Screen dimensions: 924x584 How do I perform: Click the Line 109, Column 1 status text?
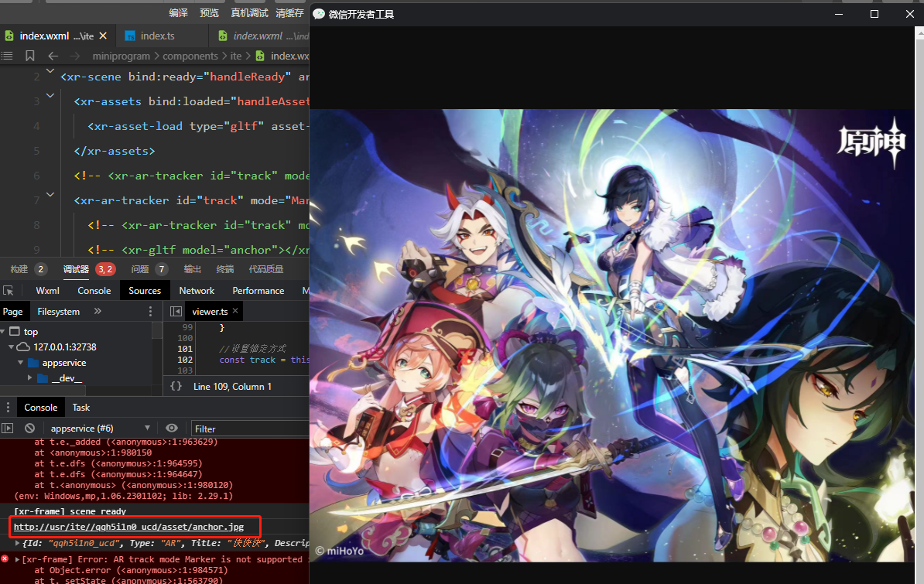232,387
